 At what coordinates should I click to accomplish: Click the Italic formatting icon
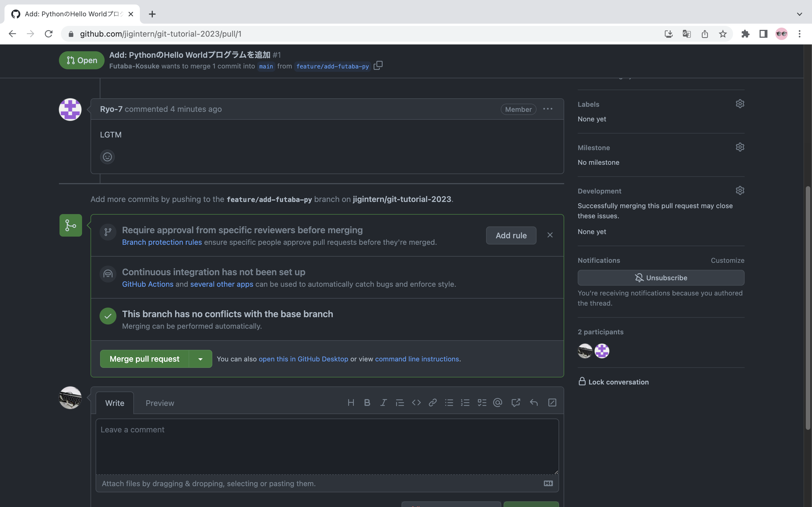coord(383,403)
